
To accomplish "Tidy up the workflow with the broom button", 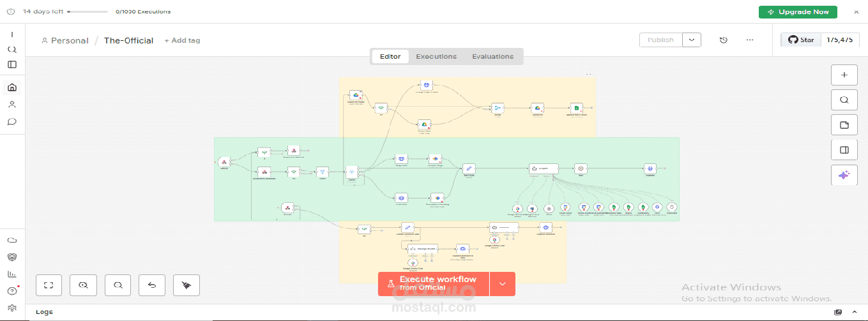I will coord(187,285).
